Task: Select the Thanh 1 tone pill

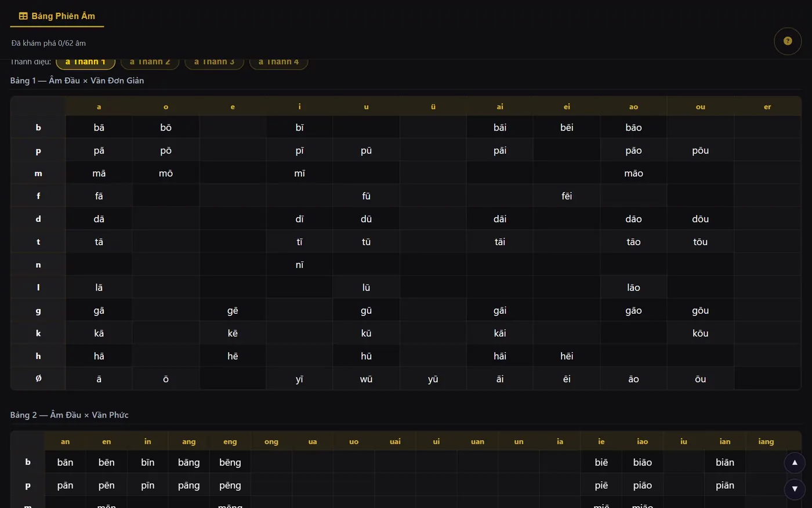Action: point(86,62)
